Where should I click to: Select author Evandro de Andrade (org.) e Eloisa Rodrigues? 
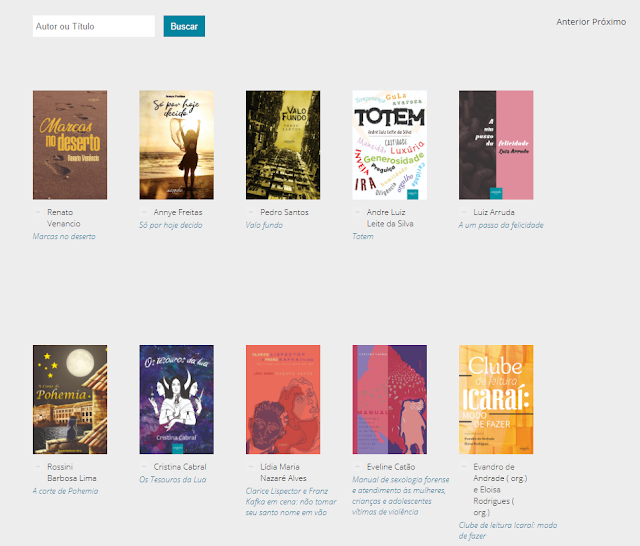(500, 489)
